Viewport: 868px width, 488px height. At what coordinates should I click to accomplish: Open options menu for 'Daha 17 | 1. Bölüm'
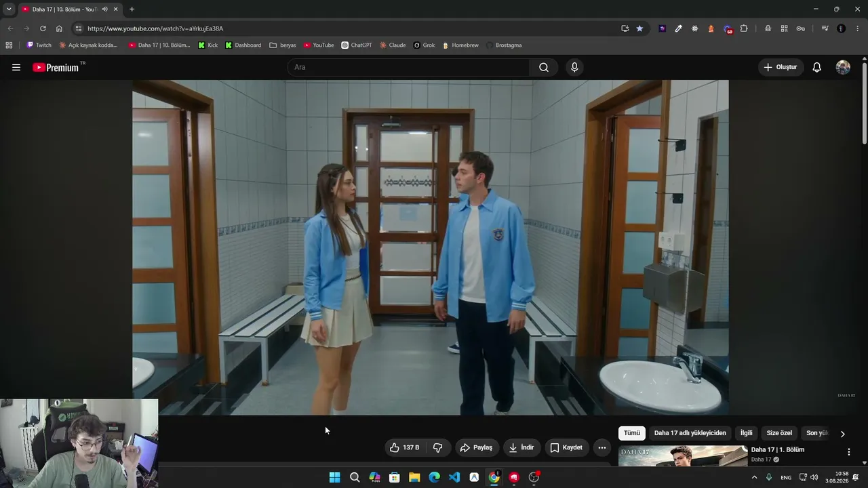(x=848, y=452)
